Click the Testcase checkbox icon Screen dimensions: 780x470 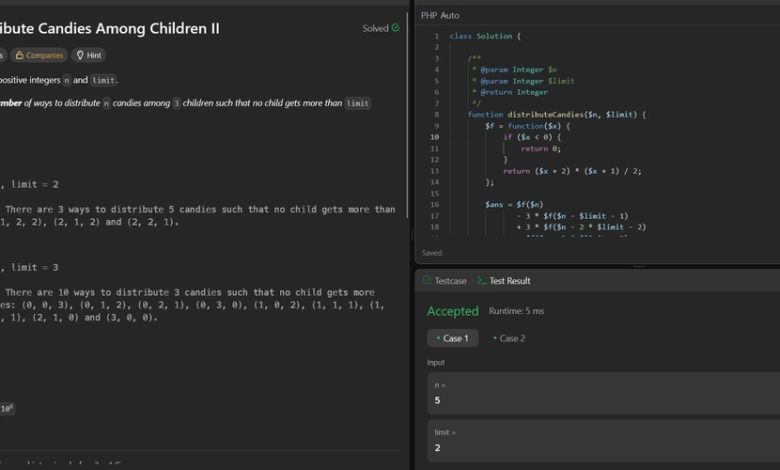coord(427,281)
